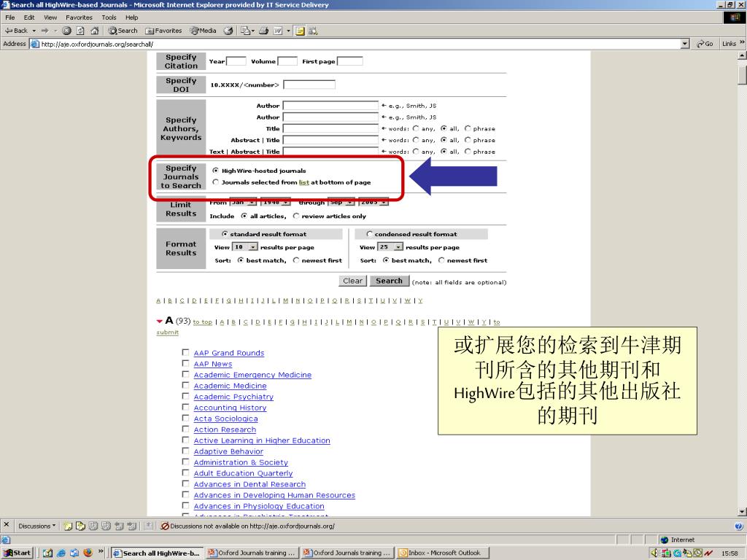
Task: Check the Action Research checkbox
Action: click(x=186, y=429)
